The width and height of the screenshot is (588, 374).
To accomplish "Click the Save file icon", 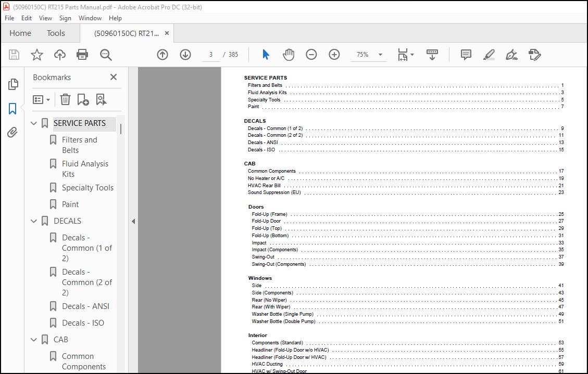I will click(x=14, y=55).
